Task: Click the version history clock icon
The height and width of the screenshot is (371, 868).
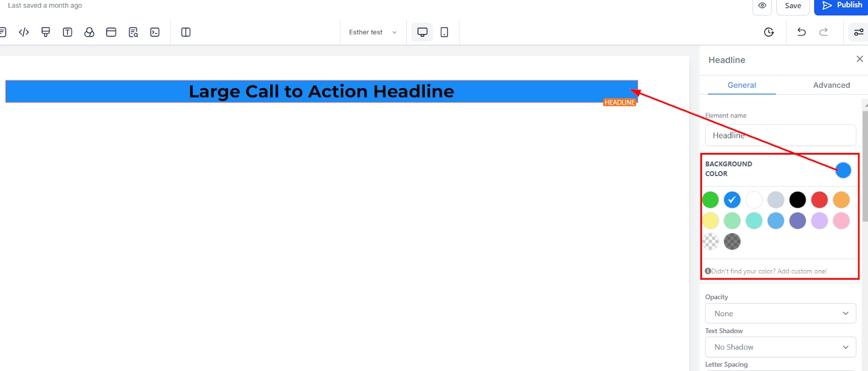Action: click(769, 32)
